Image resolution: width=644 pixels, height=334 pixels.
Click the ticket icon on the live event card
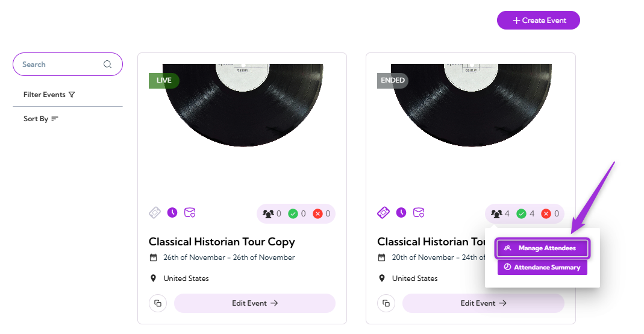(155, 212)
